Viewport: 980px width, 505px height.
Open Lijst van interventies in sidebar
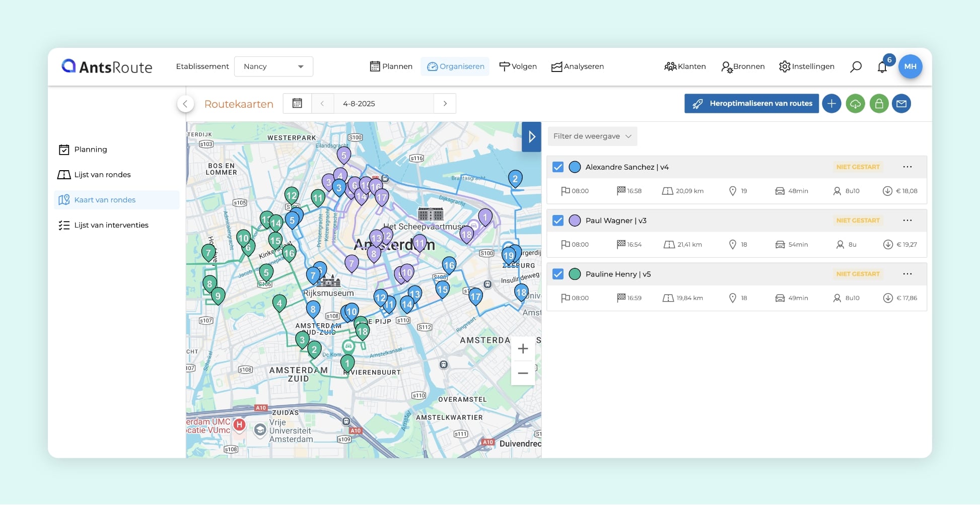tap(111, 225)
